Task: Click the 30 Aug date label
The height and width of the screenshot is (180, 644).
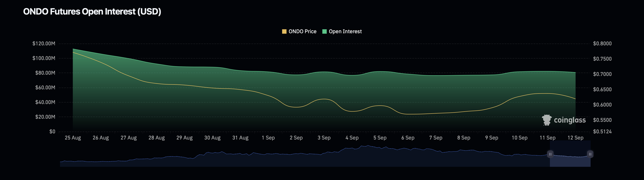Action: (x=213, y=138)
